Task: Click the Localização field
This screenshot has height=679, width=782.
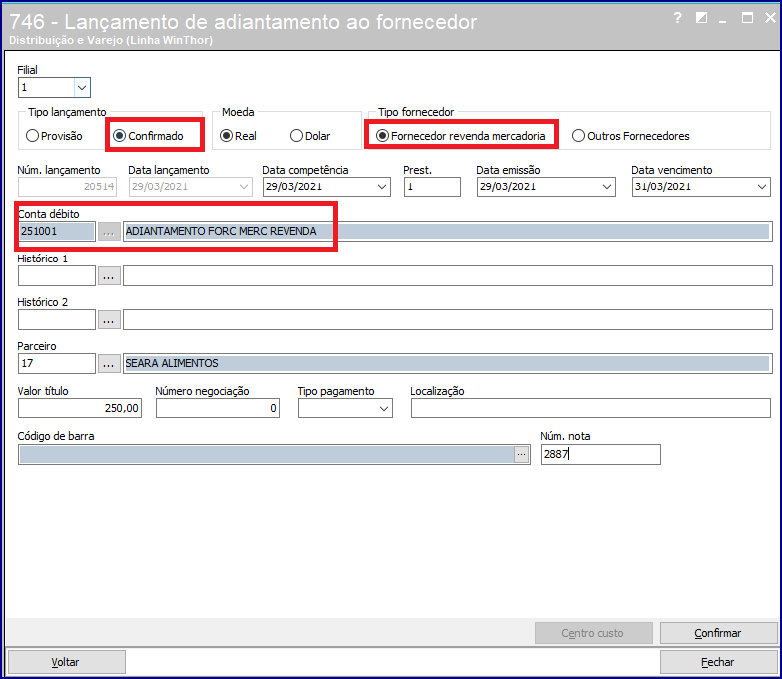Action: pyautogui.click(x=590, y=408)
